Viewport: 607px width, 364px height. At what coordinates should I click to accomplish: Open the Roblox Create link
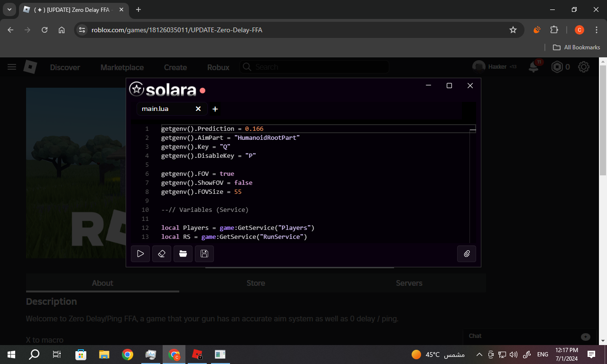pos(175,67)
